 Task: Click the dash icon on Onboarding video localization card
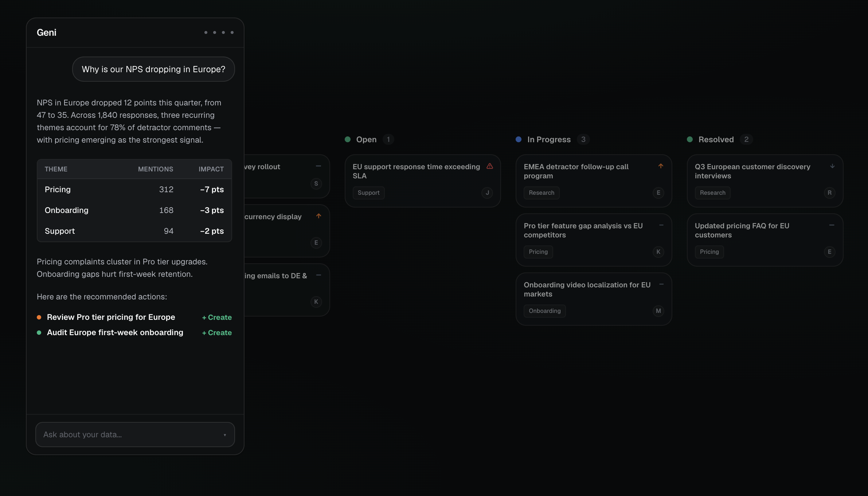pos(661,284)
